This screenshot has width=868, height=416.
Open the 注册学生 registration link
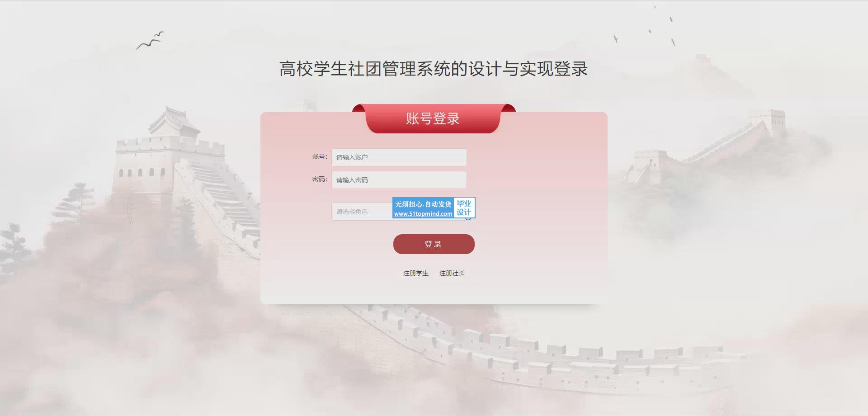(415, 273)
